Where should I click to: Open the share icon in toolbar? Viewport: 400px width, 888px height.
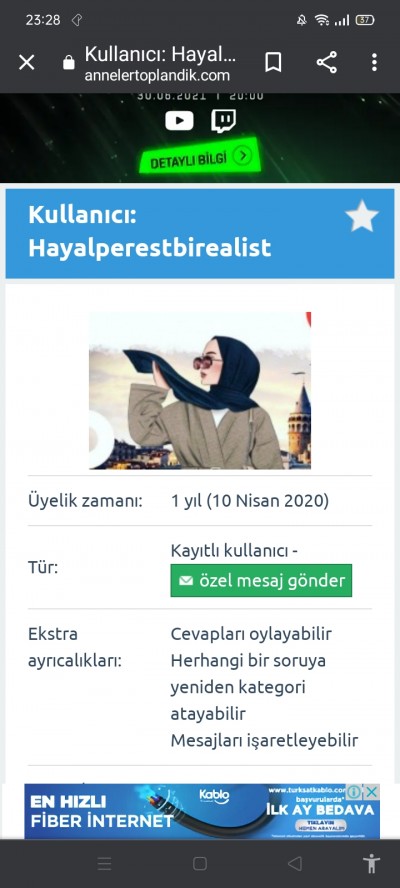pyautogui.click(x=326, y=62)
